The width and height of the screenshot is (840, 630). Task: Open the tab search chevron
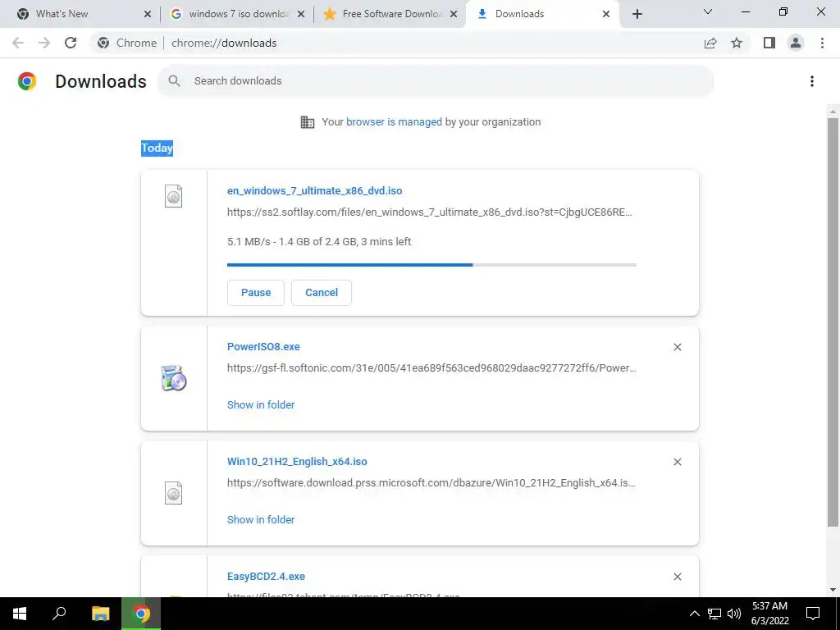[x=708, y=11]
